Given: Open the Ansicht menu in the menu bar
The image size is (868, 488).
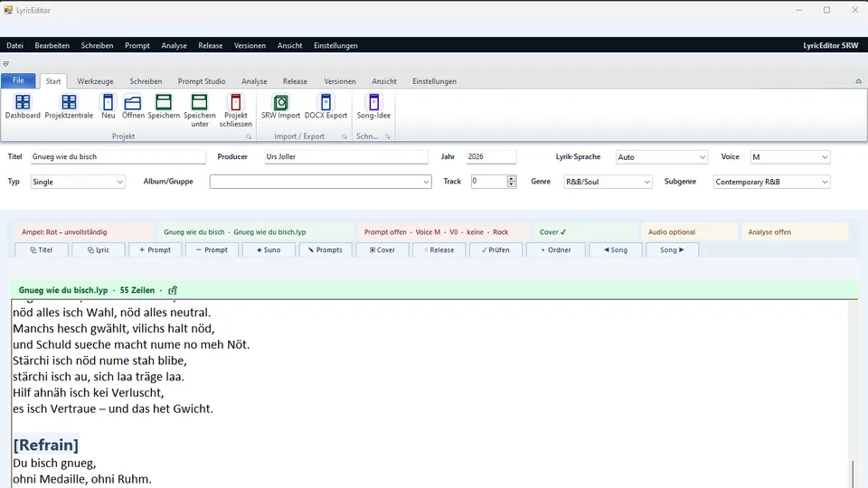Looking at the screenshot, I should pyautogui.click(x=289, y=45).
